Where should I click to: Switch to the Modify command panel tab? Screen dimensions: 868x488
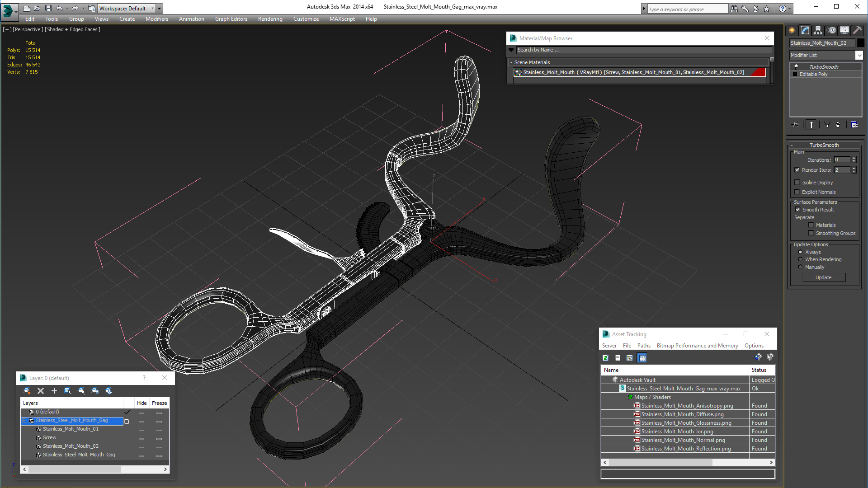(x=805, y=30)
